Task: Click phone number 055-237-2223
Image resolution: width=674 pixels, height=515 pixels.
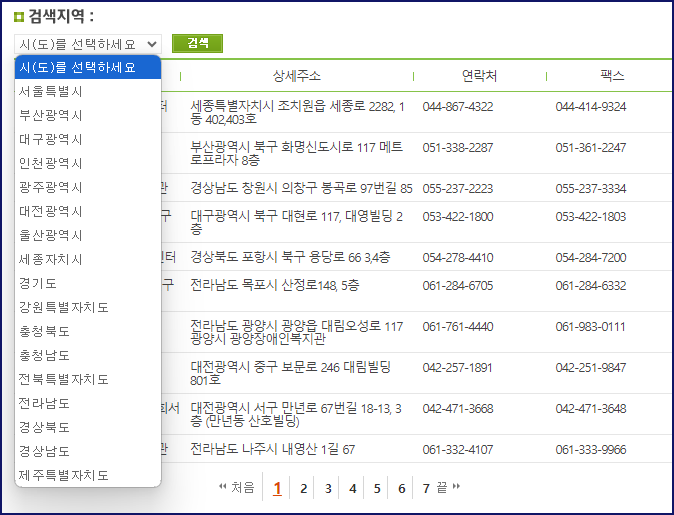Action: (x=458, y=188)
